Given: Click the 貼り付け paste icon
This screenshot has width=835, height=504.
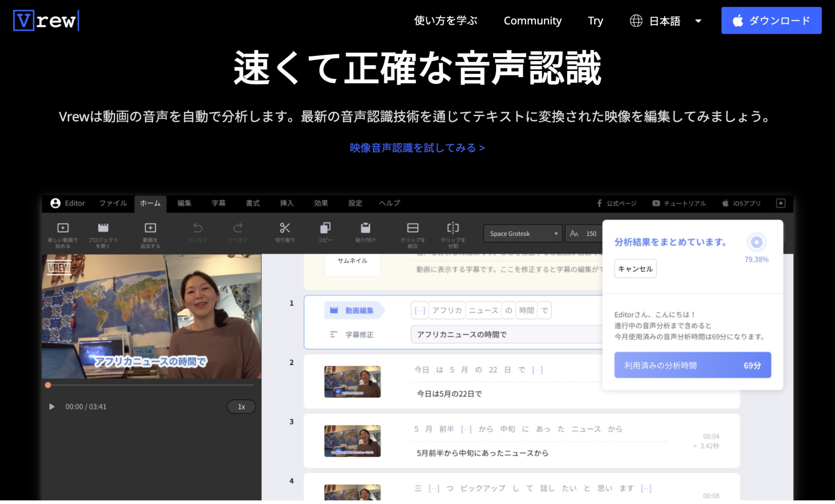Looking at the screenshot, I should [x=365, y=228].
